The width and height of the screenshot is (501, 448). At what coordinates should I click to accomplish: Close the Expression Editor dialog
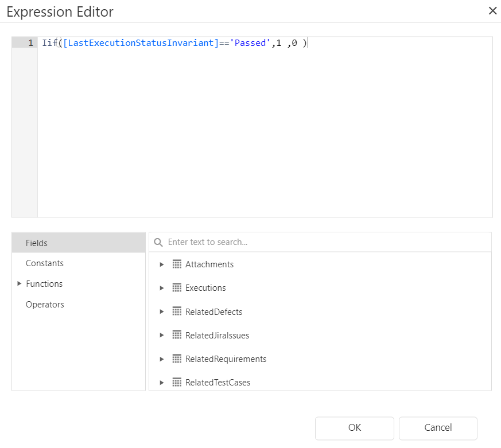click(492, 11)
